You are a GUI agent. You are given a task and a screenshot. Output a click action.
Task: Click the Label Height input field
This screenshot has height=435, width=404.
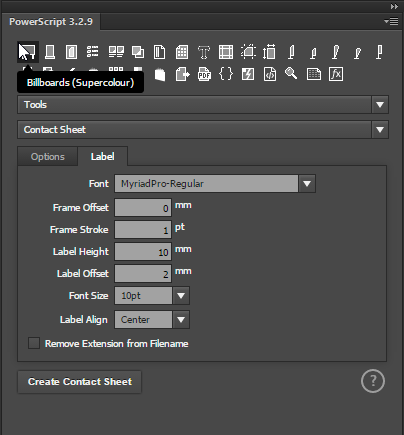(x=143, y=252)
